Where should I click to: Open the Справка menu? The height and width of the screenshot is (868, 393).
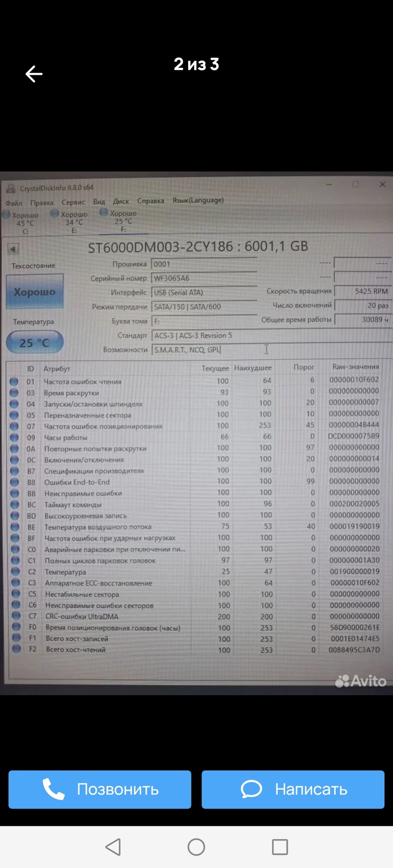(150, 200)
